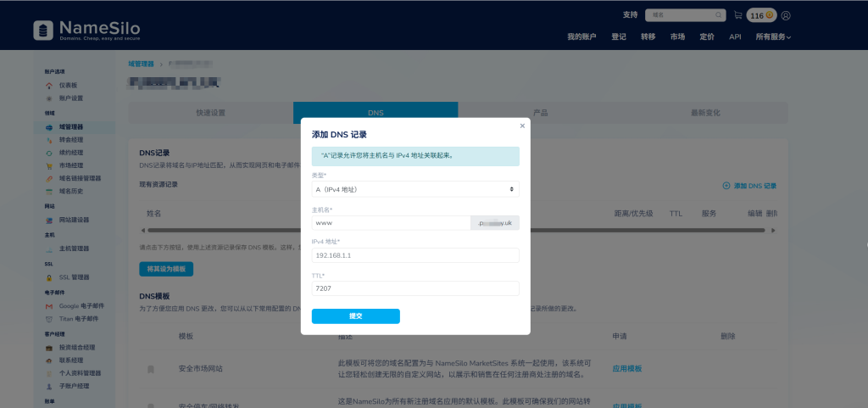Click the 市场经理 cart icon
The height and width of the screenshot is (408, 868).
click(x=49, y=165)
